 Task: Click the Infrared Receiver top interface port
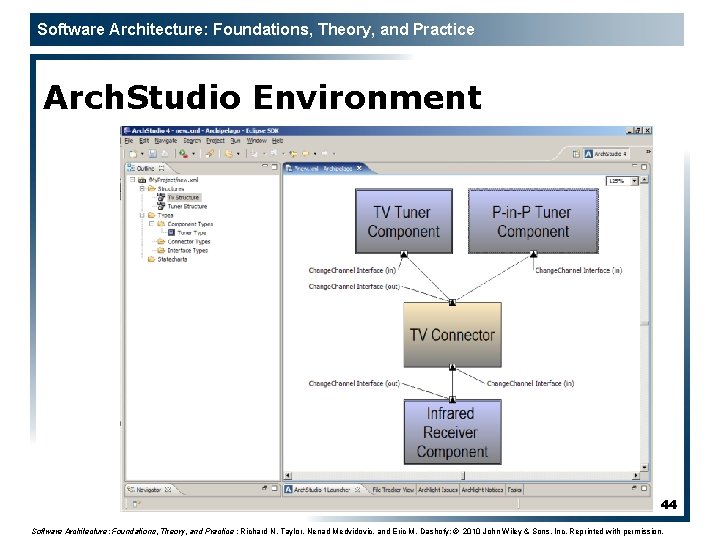click(x=452, y=399)
